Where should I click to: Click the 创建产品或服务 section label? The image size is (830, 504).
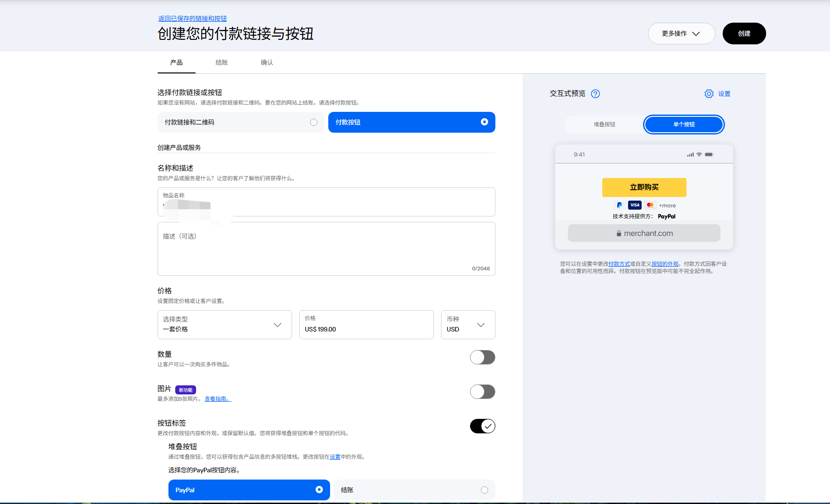coord(179,148)
